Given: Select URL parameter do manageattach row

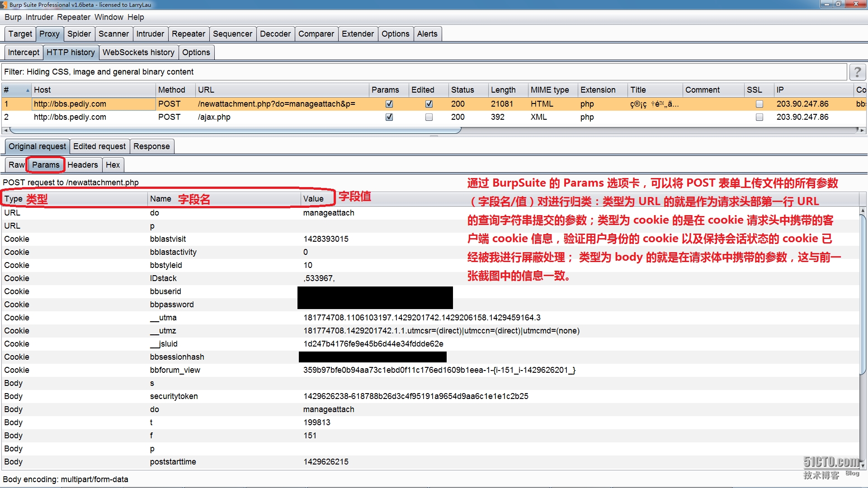Looking at the screenshot, I should click(x=430, y=213).
